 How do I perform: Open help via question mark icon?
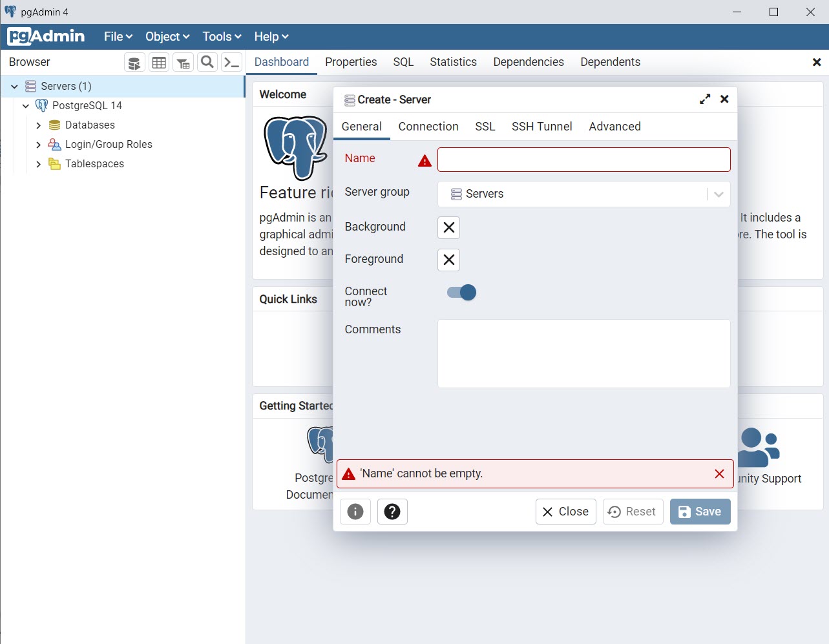click(392, 512)
